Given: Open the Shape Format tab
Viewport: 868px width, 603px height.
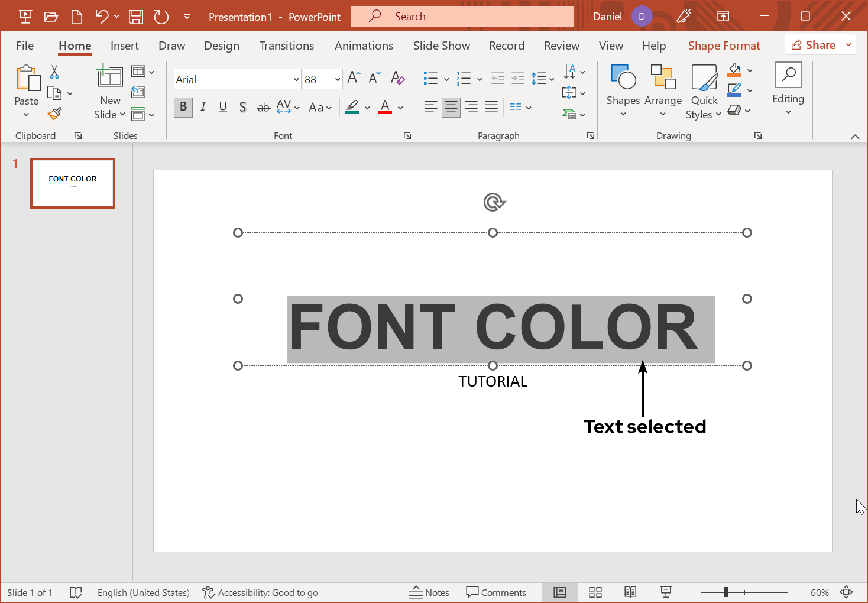Looking at the screenshot, I should 724,46.
